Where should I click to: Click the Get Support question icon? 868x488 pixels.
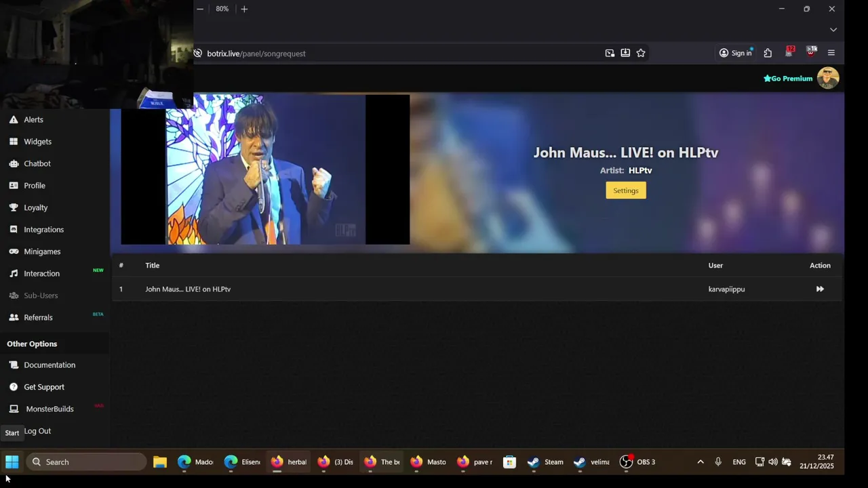pyautogui.click(x=14, y=387)
